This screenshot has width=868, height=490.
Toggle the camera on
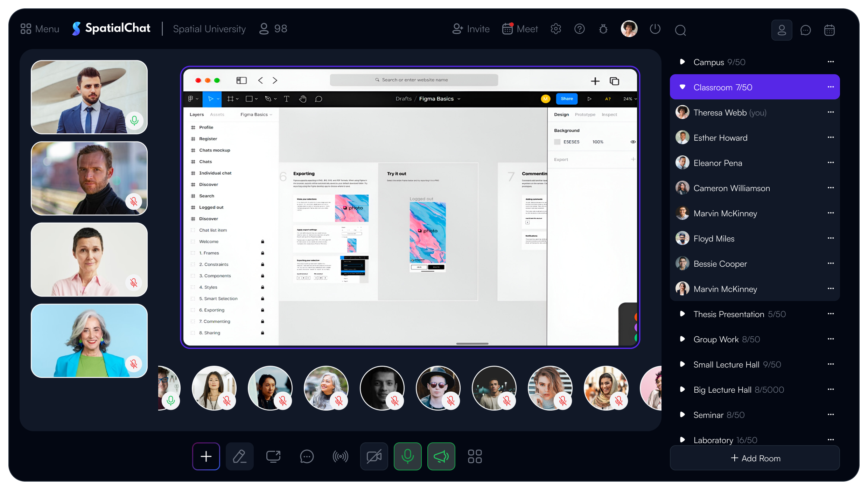[374, 456]
